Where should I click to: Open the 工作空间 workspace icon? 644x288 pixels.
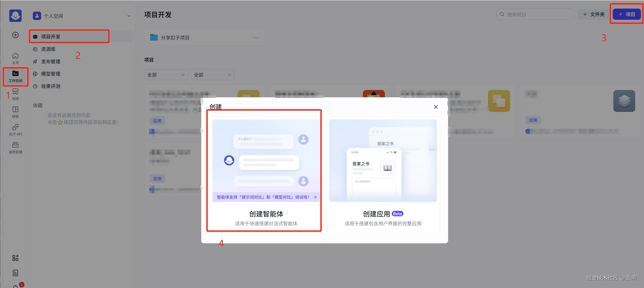tap(15, 76)
